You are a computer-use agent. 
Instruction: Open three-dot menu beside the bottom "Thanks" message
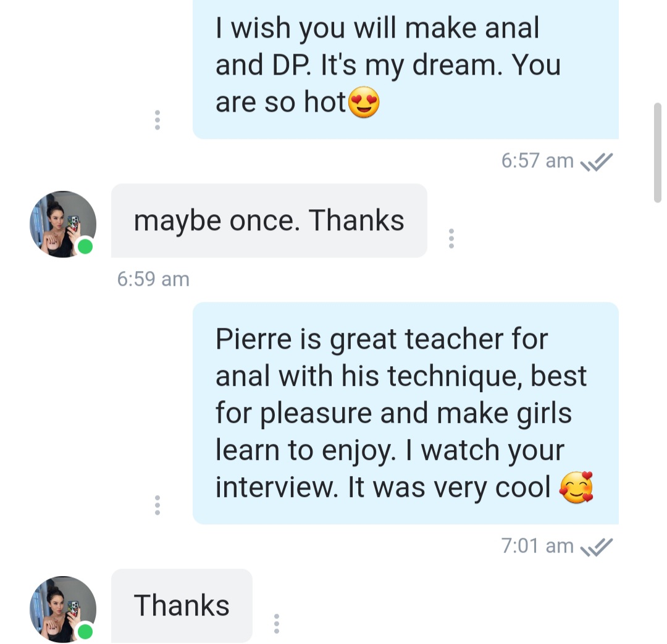tap(277, 624)
